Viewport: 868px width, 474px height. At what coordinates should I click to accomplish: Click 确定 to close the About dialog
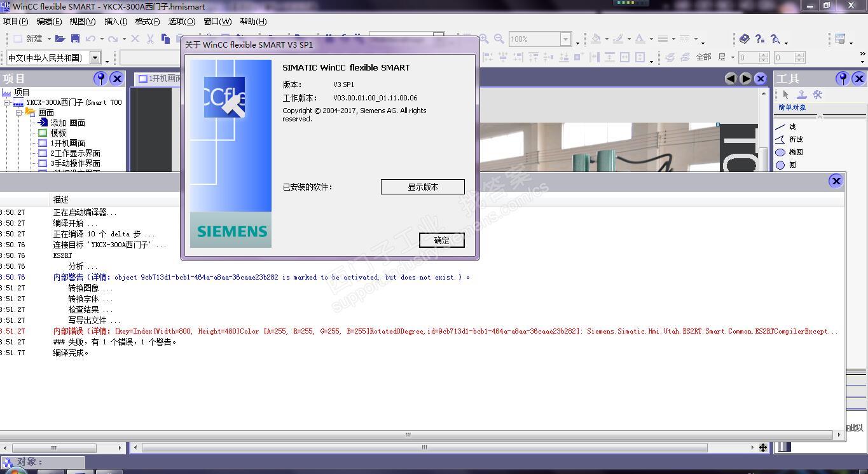442,240
